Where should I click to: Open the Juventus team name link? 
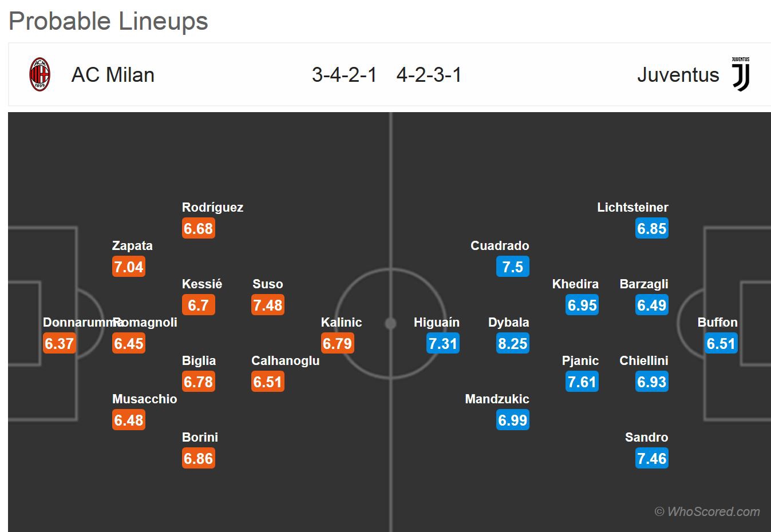(678, 75)
